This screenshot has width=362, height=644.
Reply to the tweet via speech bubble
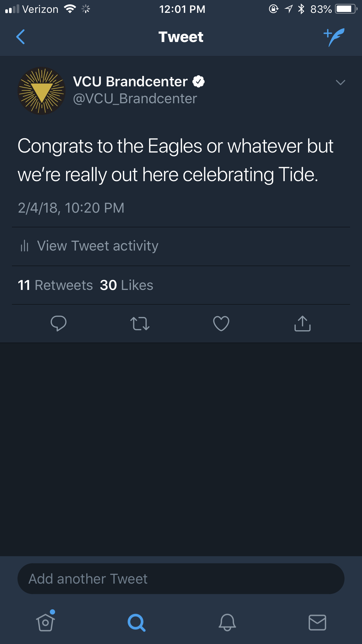[58, 323]
